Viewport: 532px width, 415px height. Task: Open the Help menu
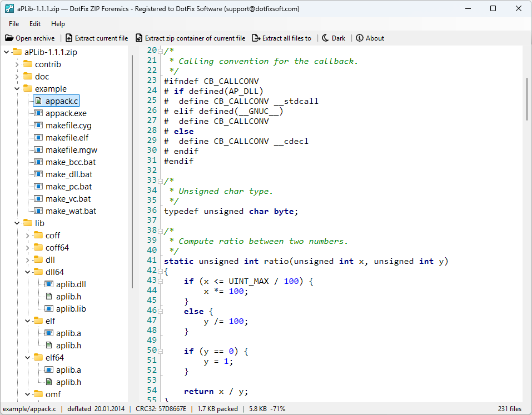point(58,24)
